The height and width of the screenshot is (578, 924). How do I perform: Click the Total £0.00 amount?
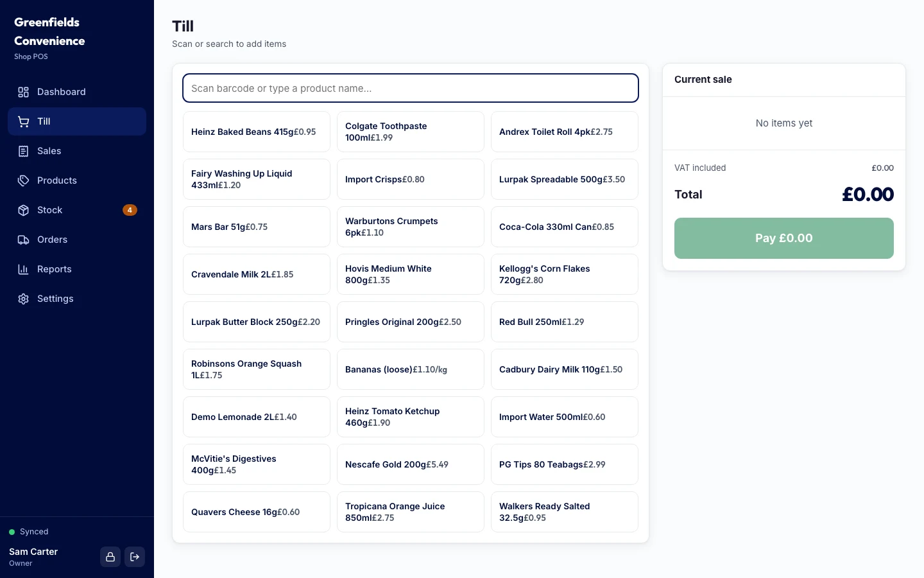click(x=868, y=195)
